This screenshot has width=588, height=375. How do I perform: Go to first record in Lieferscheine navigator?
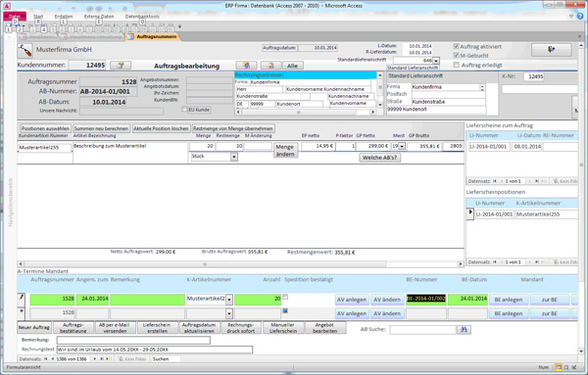(495, 181)
